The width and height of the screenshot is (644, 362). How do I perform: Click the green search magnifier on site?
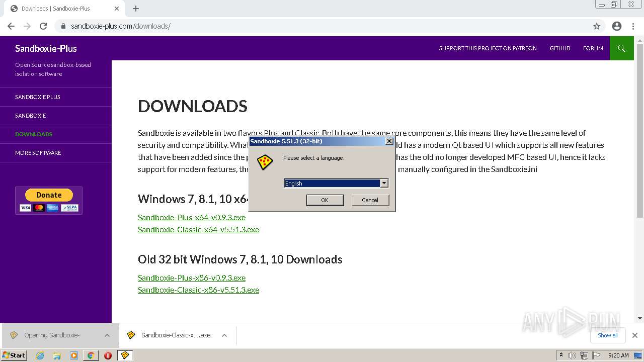(622, 48)
